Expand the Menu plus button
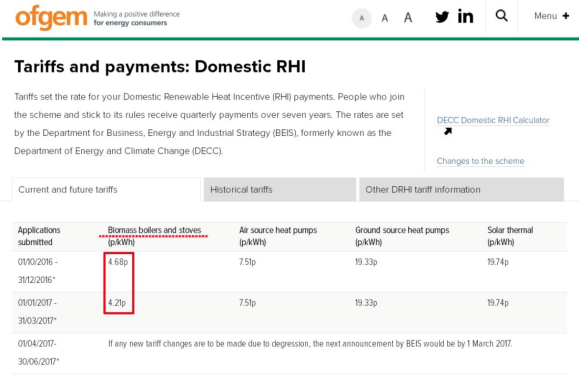This screenshot has height=390, width=580. click(551, 16)
